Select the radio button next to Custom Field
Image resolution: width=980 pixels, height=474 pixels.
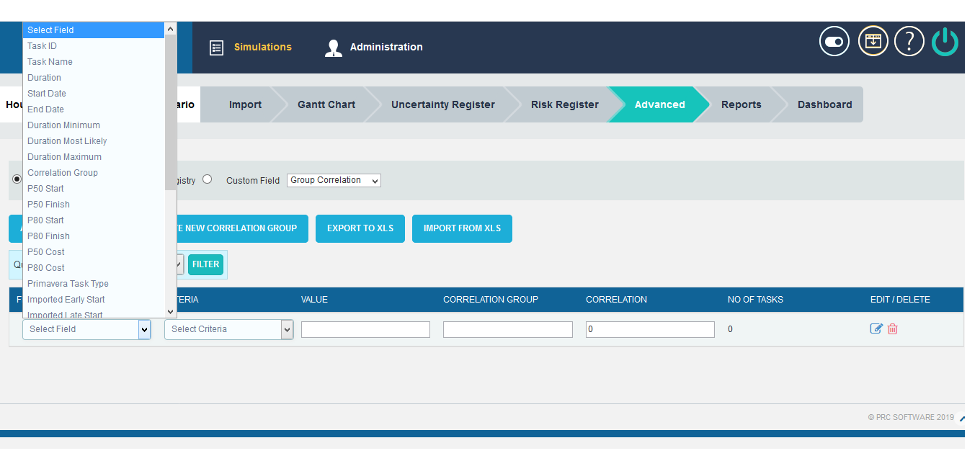(x=207, y=179)
